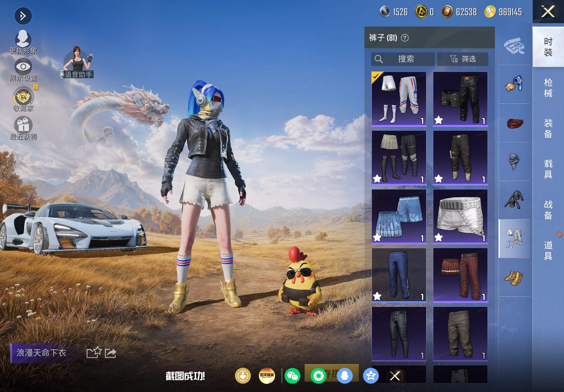Dismiss the screenshot share bar X
The height and width of the screenshot is (392, 564).
[x=395, y=376]
